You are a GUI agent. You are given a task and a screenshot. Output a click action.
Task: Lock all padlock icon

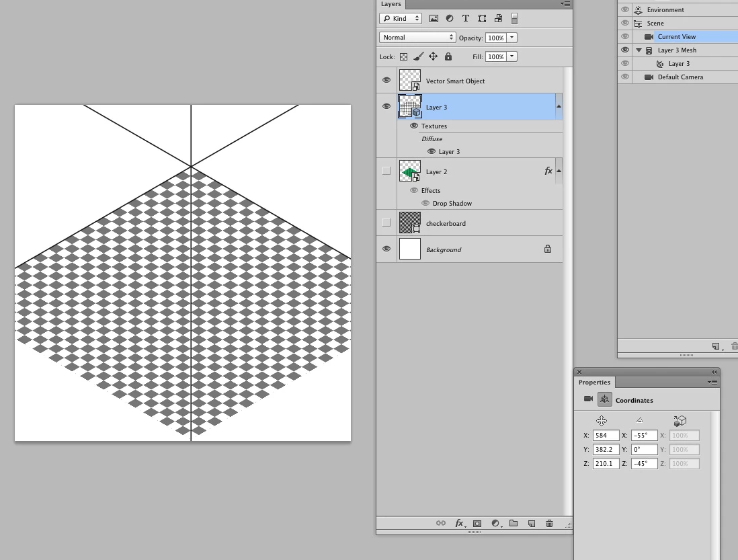[x=448, y=56]
